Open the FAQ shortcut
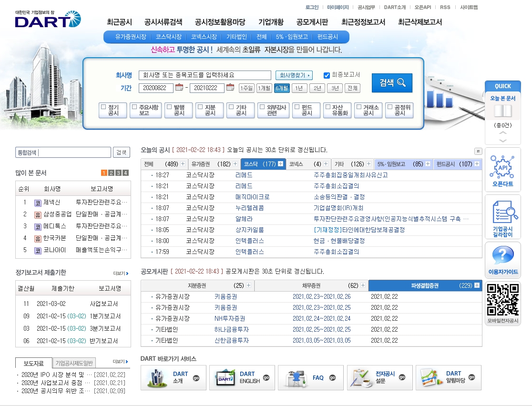532x406 pixels. pyautogui.click(x=311, y=377)
